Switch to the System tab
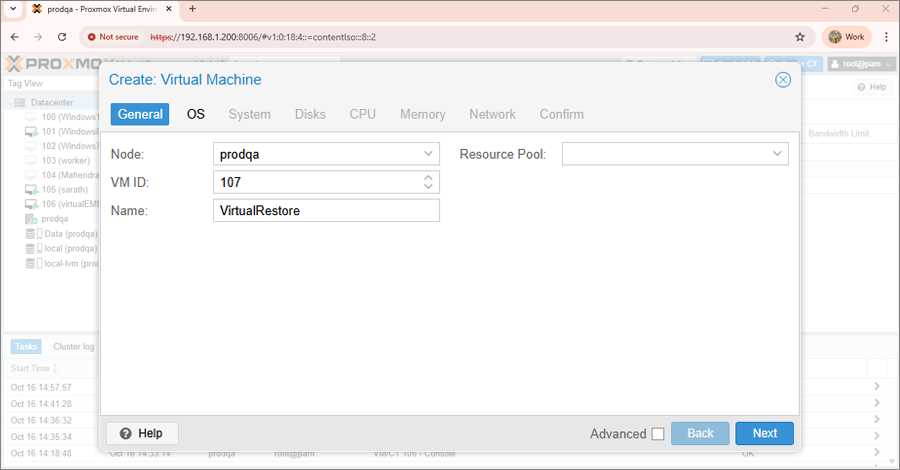This screenshot has height=470, width=900. 250,114
